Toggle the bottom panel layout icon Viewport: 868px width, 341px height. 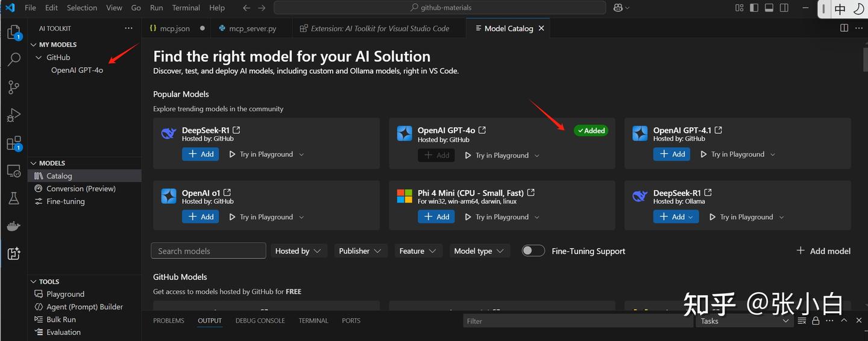(769, 8)
